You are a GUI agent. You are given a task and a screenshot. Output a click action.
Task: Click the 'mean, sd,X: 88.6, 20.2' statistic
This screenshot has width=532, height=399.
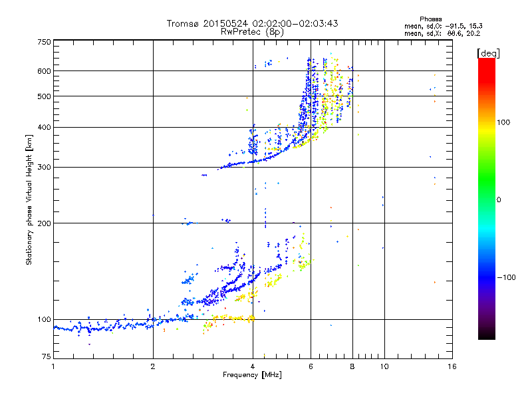coord(442,33)
